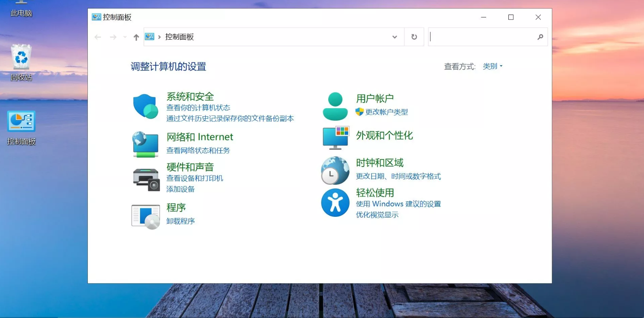Open the 系统和安全 category link

[x=190, y=96]
